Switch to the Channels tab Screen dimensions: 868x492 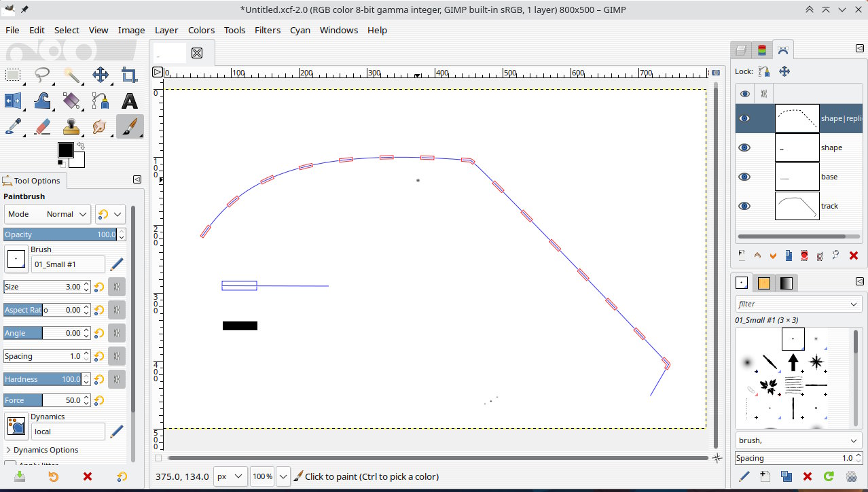click(x=762, y=50)
